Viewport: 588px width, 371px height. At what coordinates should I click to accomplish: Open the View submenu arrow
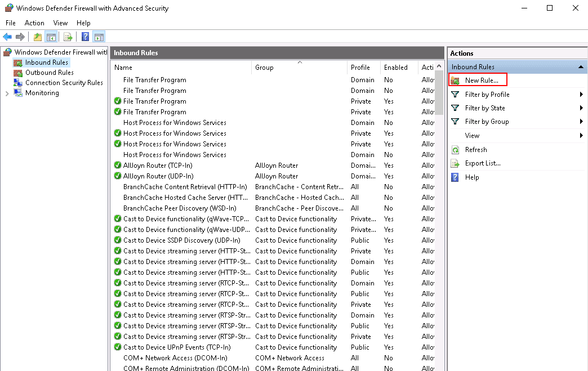pyautogui.click(x=581, y=136)
